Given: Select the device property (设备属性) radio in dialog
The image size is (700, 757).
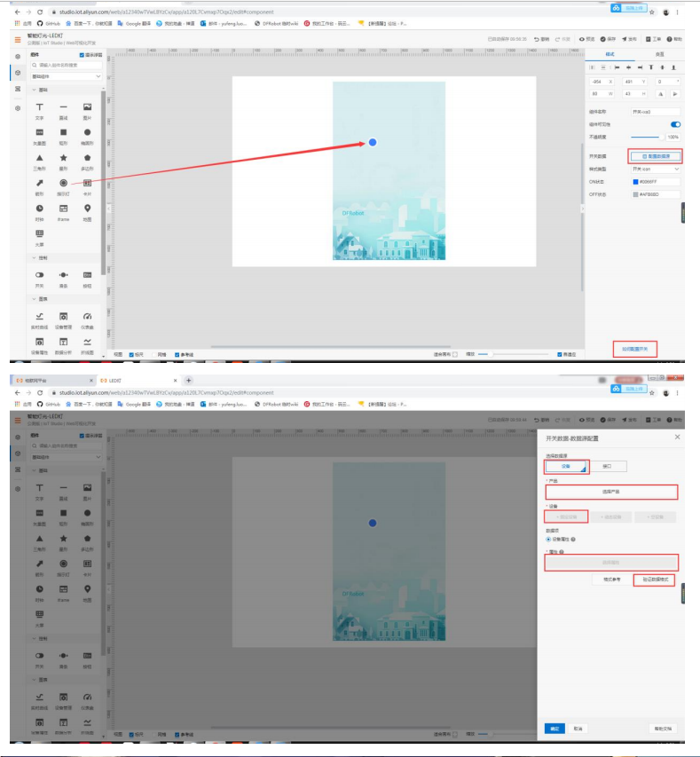Looking at the screenshot, I should coord(548,540).
